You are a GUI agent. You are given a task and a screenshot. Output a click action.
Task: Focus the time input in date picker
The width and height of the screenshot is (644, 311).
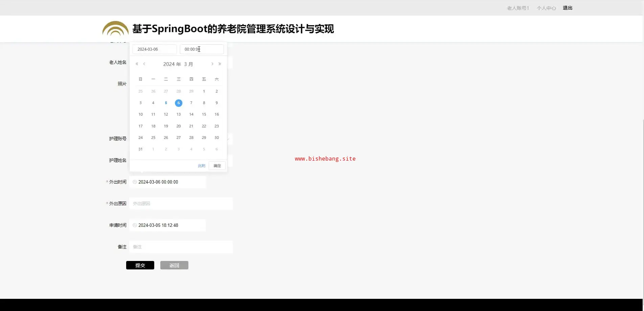(202, 49)
